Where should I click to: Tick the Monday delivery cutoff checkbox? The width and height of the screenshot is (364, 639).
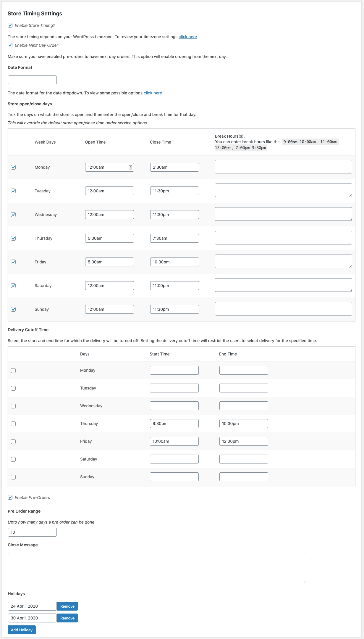[13, 371]
